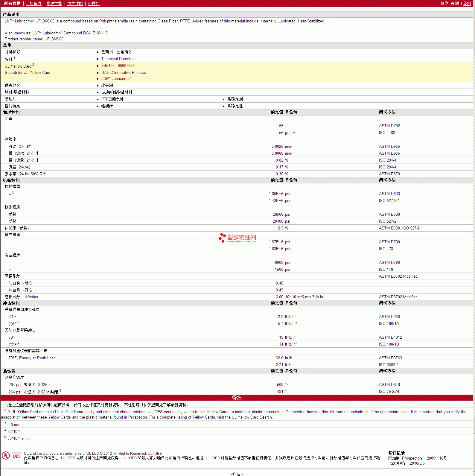The height and width of the screenshot is (476, 475).
Task: Click the 28500 psi tensile strength value
Action: click(281, 215)
